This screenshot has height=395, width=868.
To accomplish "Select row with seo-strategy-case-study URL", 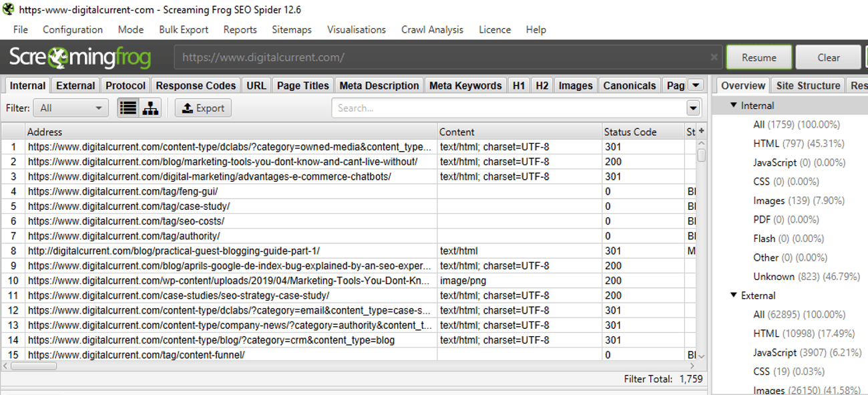I will pyautogui.click(x=349, y=295).
